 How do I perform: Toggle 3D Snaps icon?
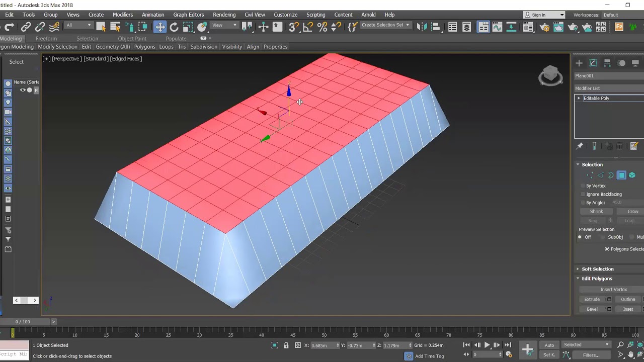pos(294,27)
